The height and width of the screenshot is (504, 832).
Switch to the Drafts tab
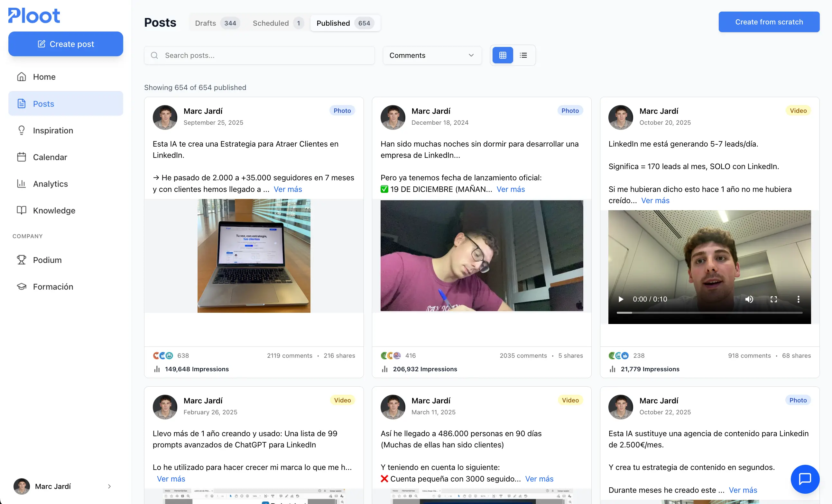click(x=217, y=23)
